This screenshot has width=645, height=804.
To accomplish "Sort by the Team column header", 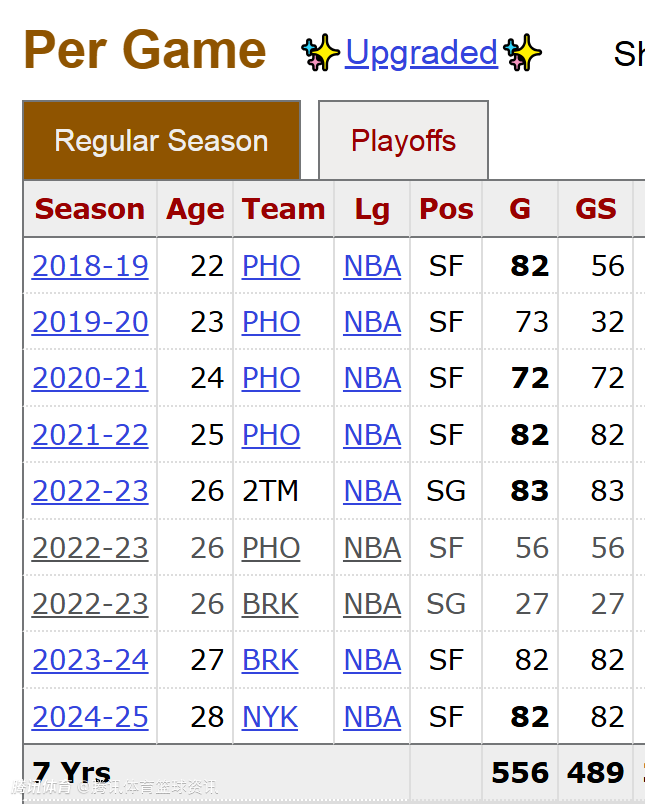I will [x=283, y=209].
